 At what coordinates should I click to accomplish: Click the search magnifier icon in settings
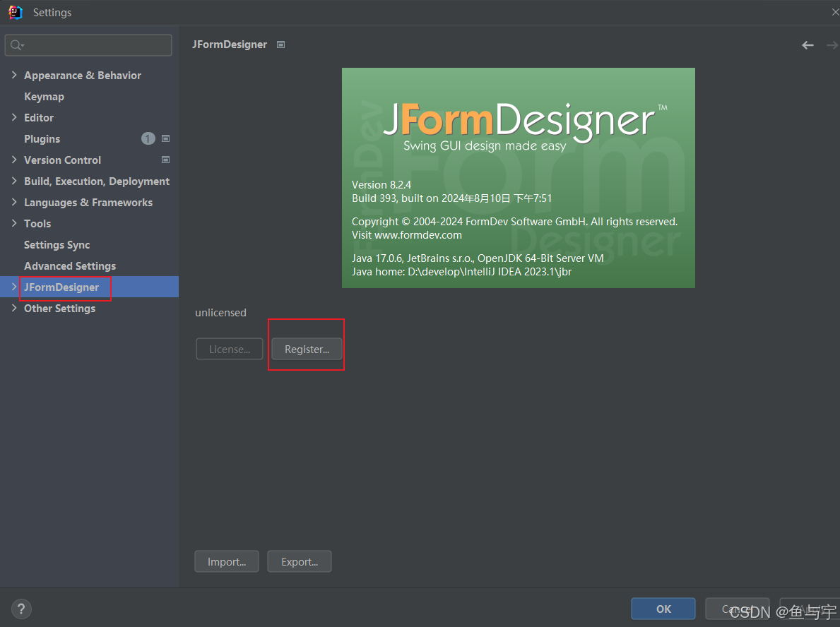pos(17,45)
